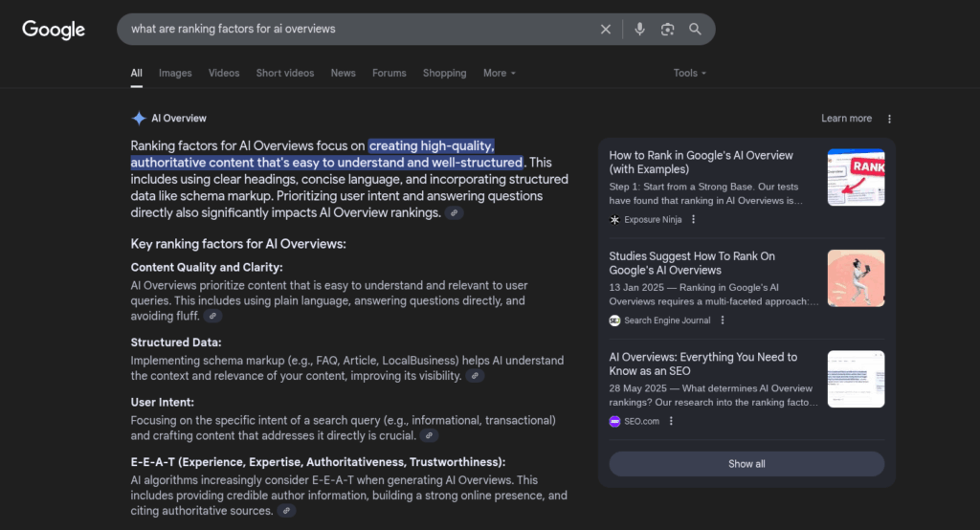Click the 'Content Quality and Clarity:' heading
This screenshot has height=530, width=980.
(x=207, y=268)
